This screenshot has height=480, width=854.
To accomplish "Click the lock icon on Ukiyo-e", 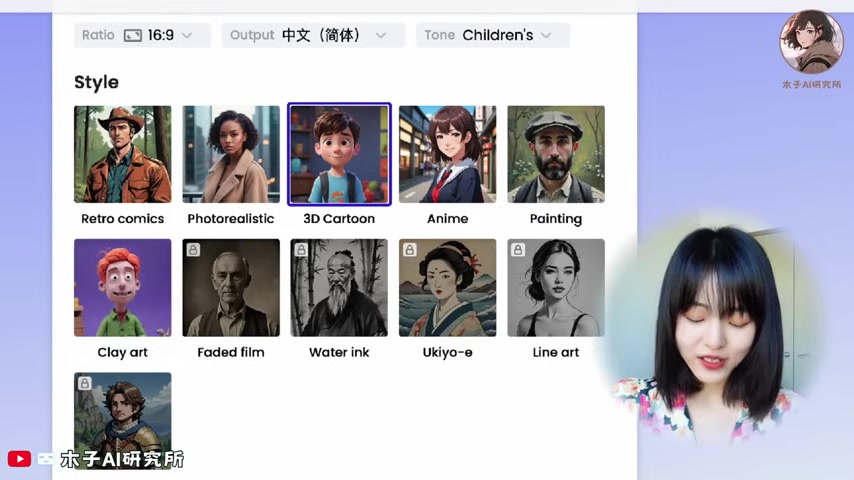I will (x=410, y=250).
